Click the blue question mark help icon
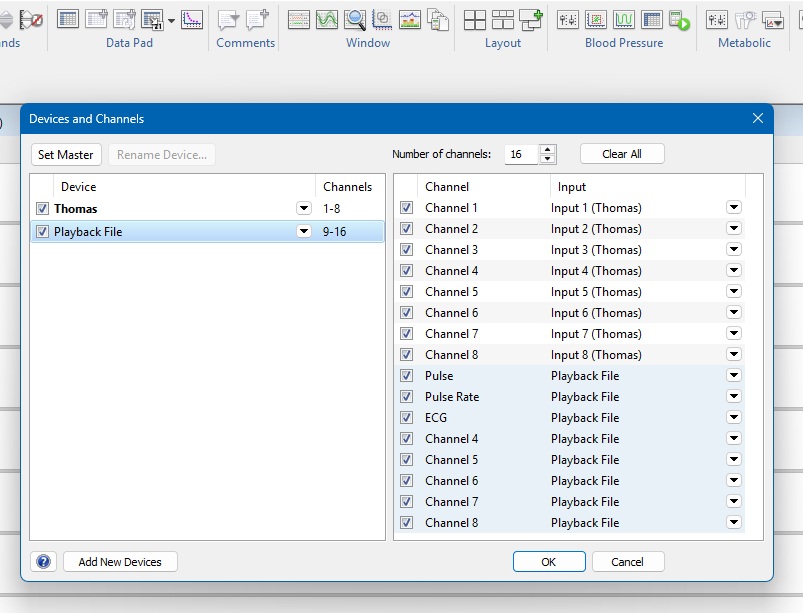Image resolution: width=803 pixels, height=613 pixels. [44, 562]
